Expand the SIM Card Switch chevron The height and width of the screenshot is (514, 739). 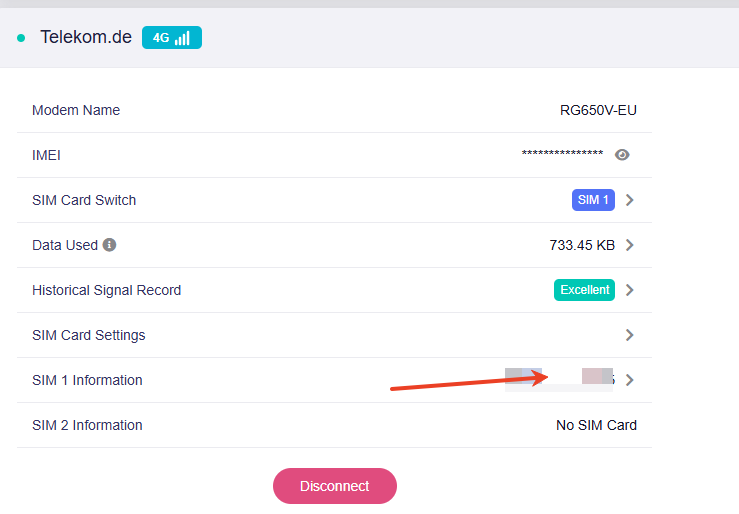[629, 200]
